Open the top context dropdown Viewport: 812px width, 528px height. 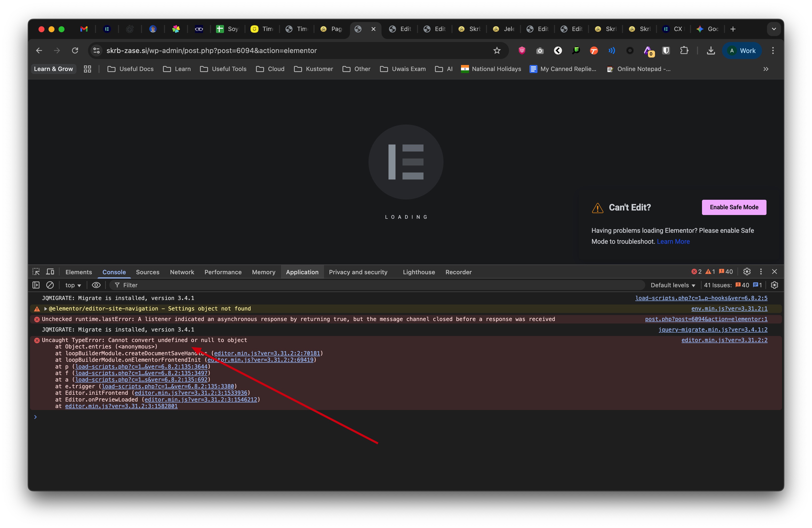coord(73,285)
